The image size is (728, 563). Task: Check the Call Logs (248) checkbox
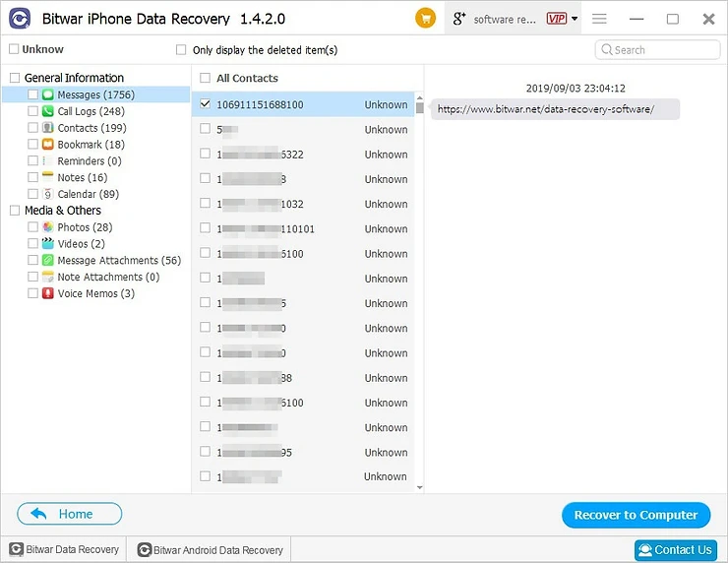32,111
